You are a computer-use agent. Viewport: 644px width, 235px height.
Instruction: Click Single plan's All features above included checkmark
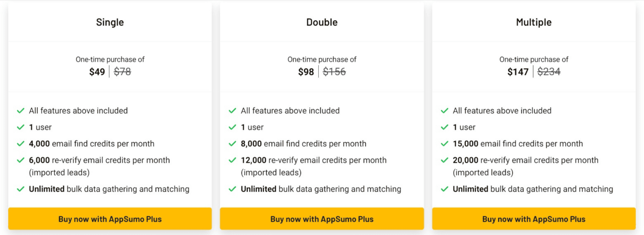(x=21, y=111)
